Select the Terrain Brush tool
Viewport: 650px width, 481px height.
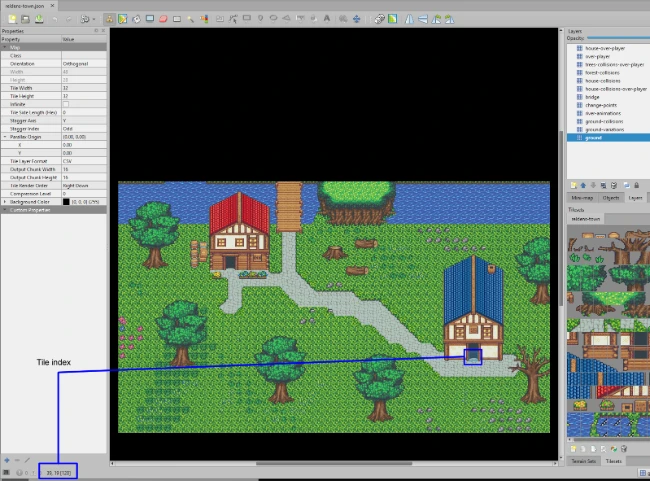[123, 19]
